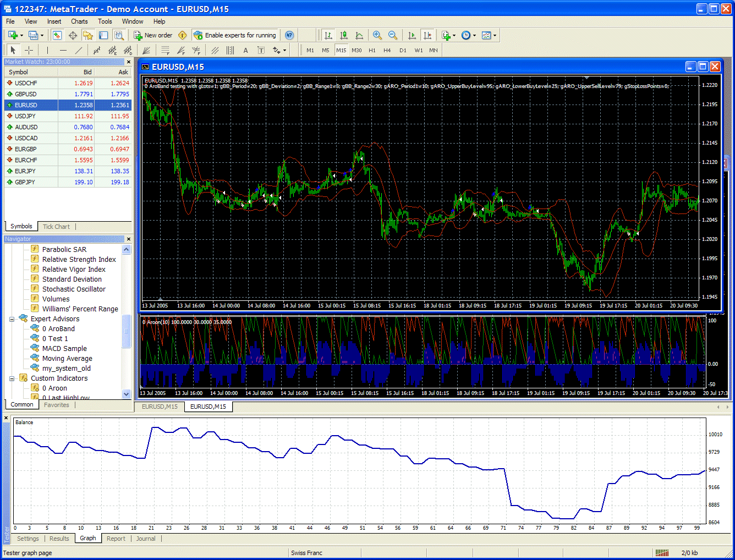Choose the text label 'A' tool
The width and height of the screenshot is (735, 560).
pyautogui.click(x=245, y=50)
